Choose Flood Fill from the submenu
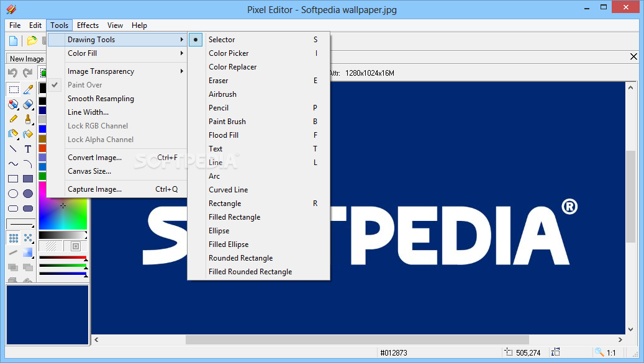Screen dimensions: 644x363 click(x=259, y=135)
